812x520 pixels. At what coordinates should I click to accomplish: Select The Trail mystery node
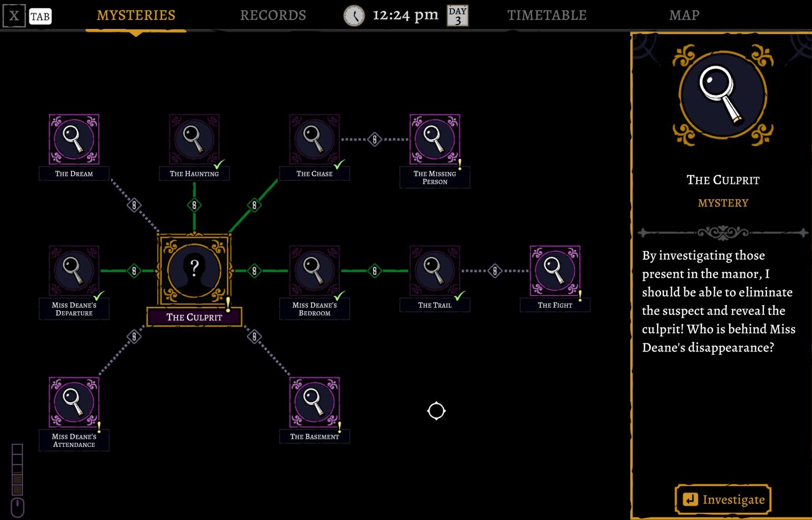[434, 271]
